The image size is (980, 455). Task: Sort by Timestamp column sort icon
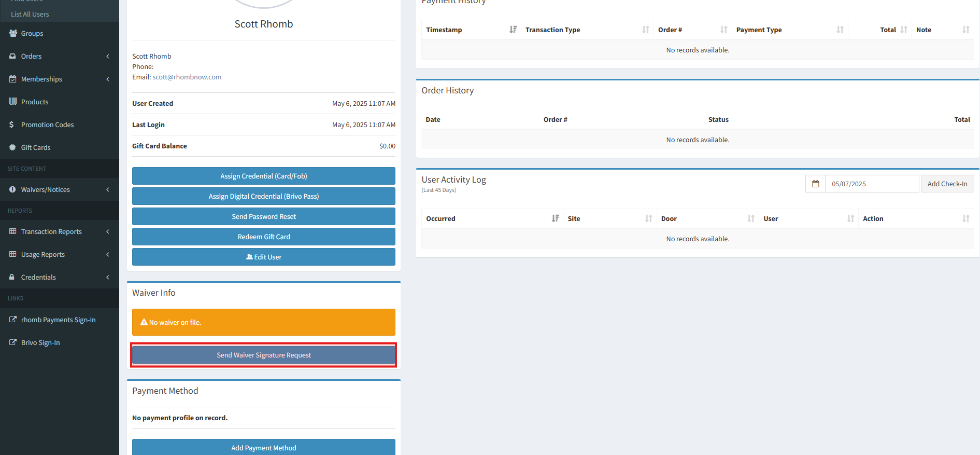pyautogui.click(x=513, y=30)
